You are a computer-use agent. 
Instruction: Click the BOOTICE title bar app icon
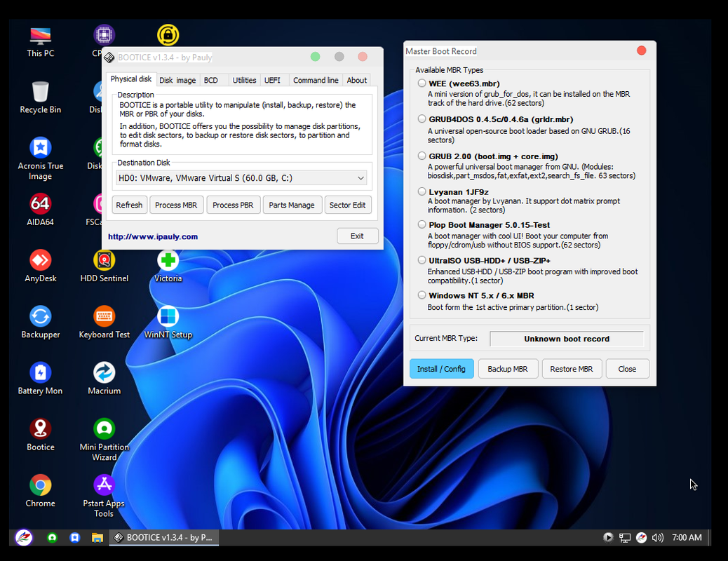click(x=109, y=57)
